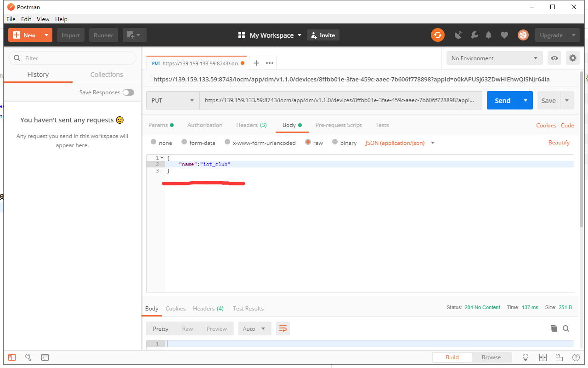The width and height of the screenshot is (588, 368).
Task: Open the sync status icon
Action: (438, 35)
